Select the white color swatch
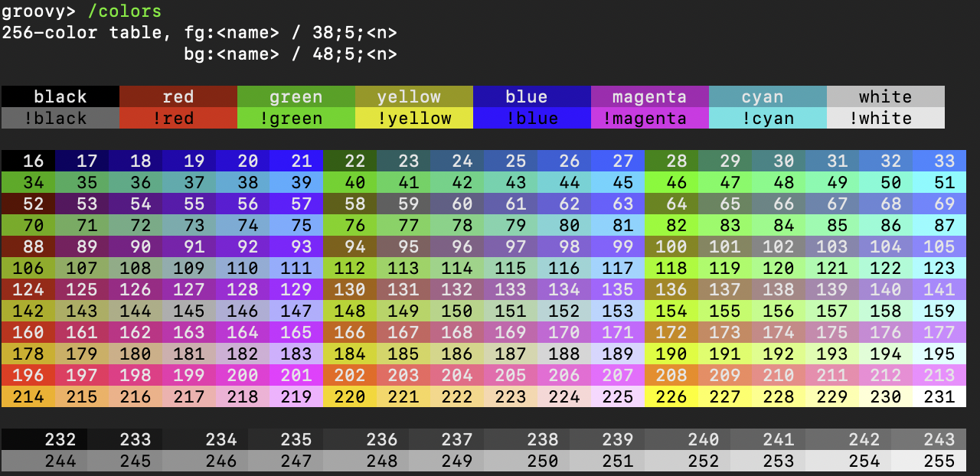Image resolution: width=980 pixels, height=476 pixels. coord(885,96)
